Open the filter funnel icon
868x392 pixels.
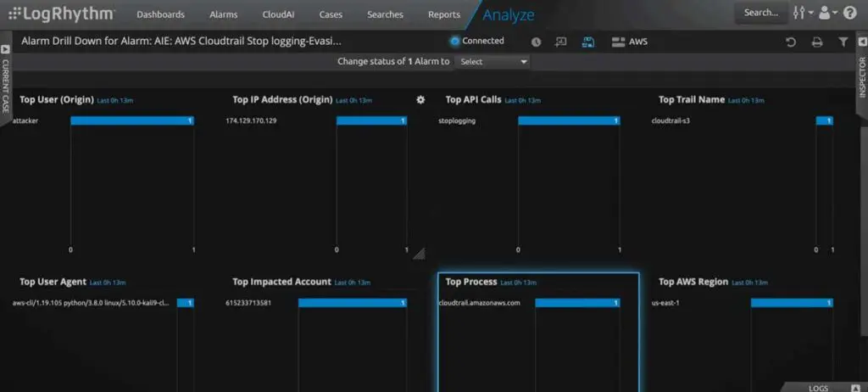pyautogui.click(x=843, y=42)
